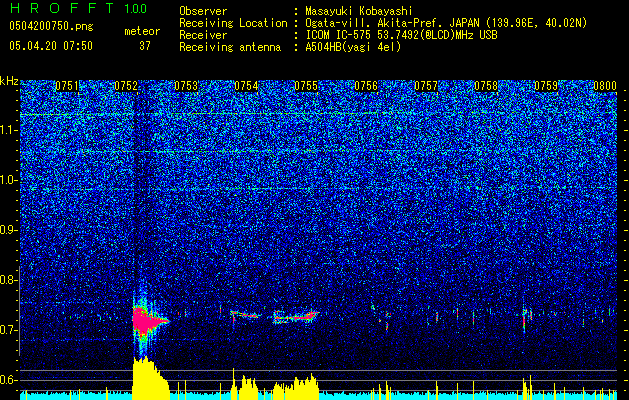Click the 0757 time marker
The width and height of the screenshot is (629, 400).
pyautogui.click(x=426, y=86)
